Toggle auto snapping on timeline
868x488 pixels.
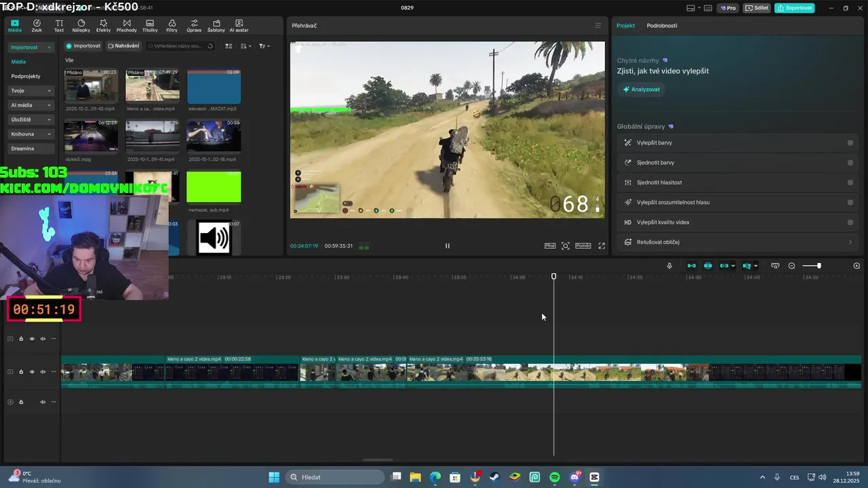[x=707, y=266]
